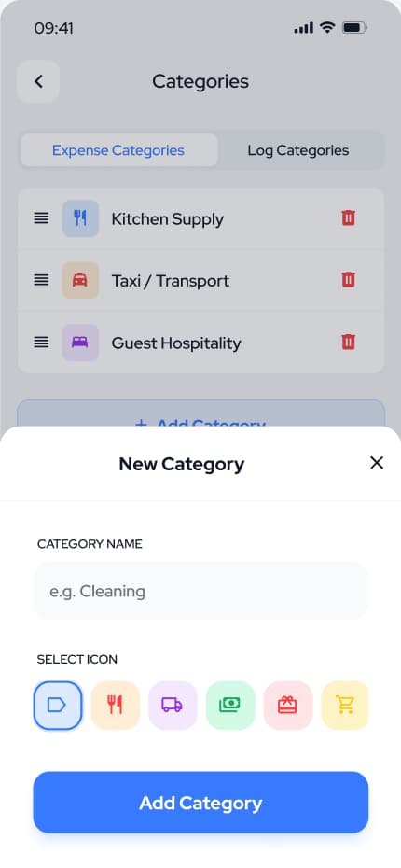Screen dimensions: 401x868
Task: Tap the Guest Hospitality reorder handle
Action: pyautogui.click(x=41, y=343)
